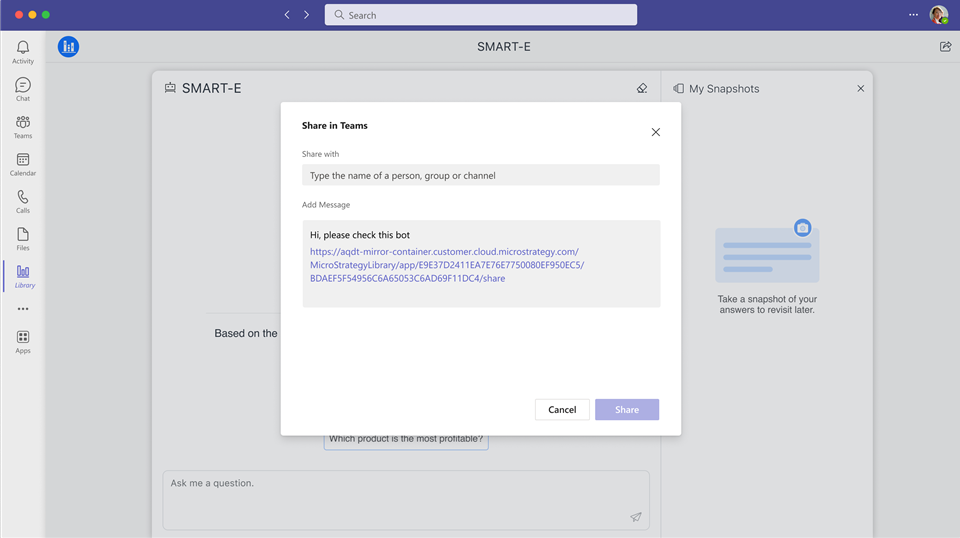The image size is (960, 538).
Task: Click the Cancel button
Action: [x=562, y=410]
